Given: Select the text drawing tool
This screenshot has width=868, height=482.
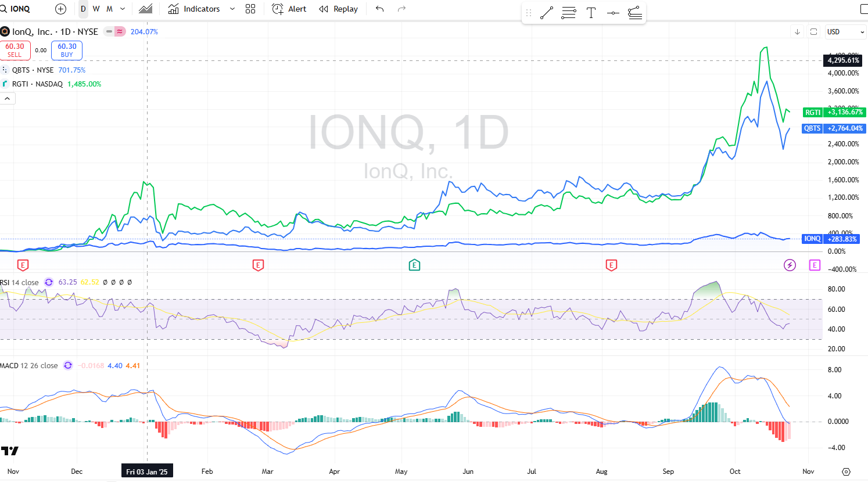Looking at the screenshot, I should (x=591, y=13).
